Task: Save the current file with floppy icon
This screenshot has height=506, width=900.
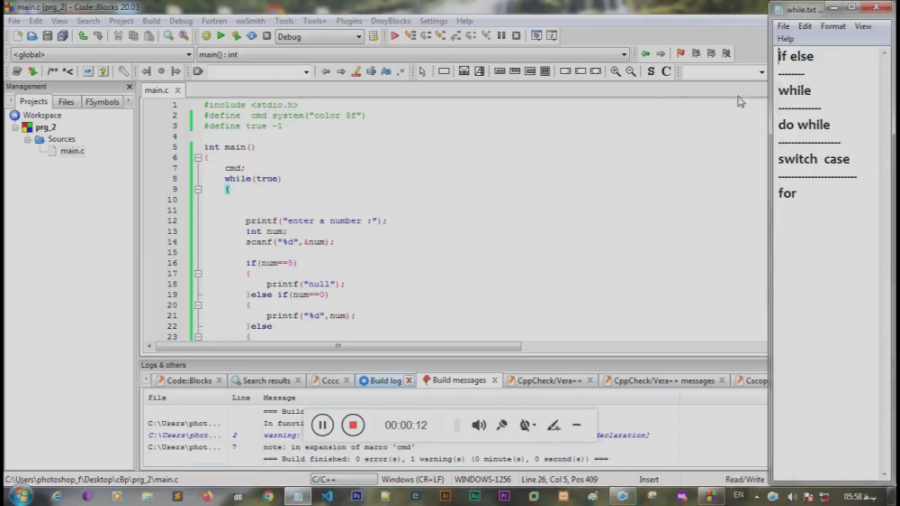Action: click(47, 36)
